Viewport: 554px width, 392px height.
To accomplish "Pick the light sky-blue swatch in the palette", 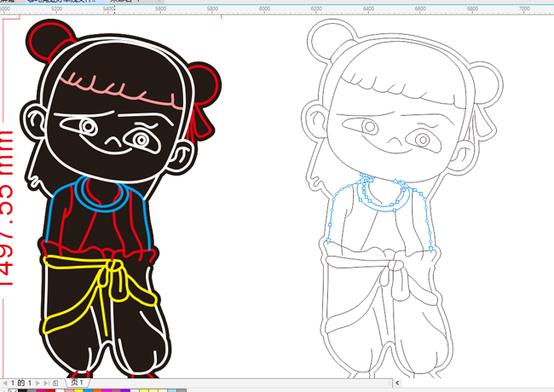I will click(x=171, y=390).
